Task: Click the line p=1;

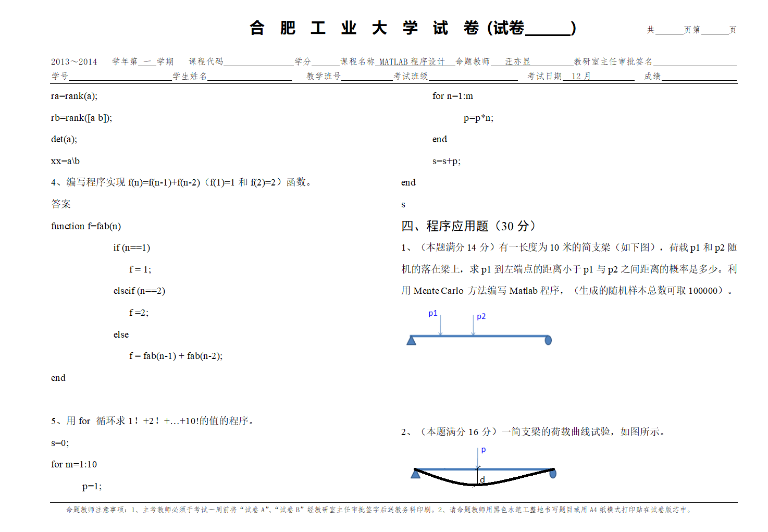Action: coord(92,486)
